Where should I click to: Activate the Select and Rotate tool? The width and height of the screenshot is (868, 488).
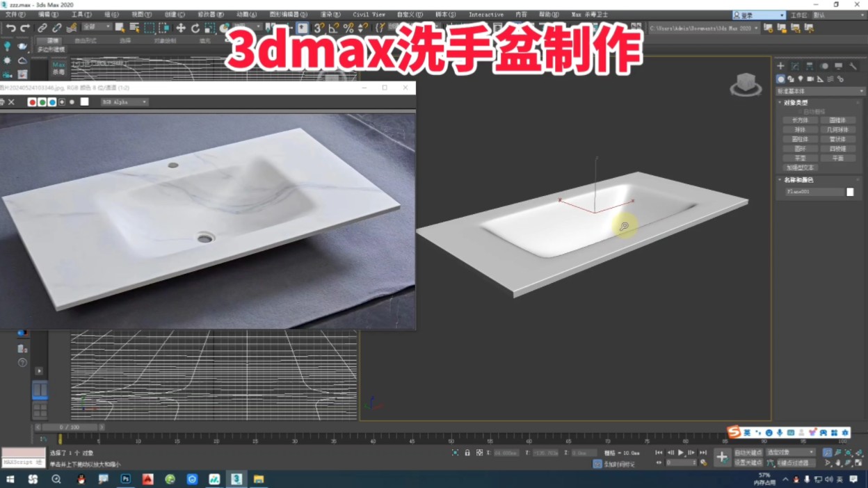pyautogui.click(x=196, y=29)
